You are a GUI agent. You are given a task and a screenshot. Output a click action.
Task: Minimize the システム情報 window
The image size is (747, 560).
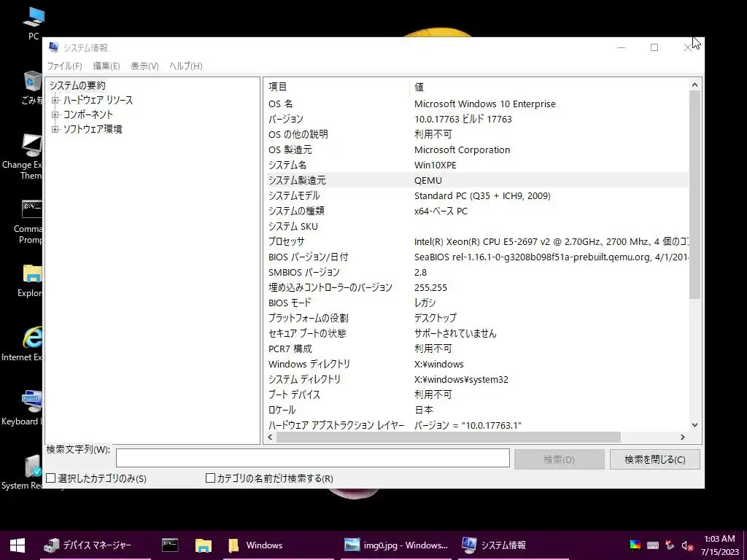(622, 47)
